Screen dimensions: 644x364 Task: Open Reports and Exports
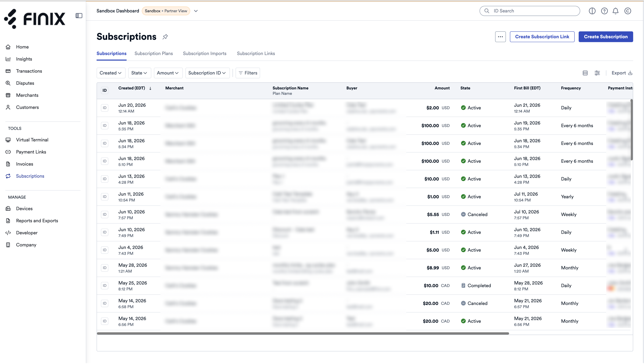coord(37,221)
